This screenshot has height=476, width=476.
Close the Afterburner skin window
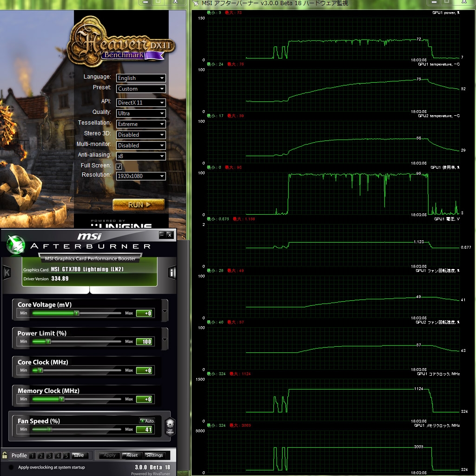coord(170,235)
